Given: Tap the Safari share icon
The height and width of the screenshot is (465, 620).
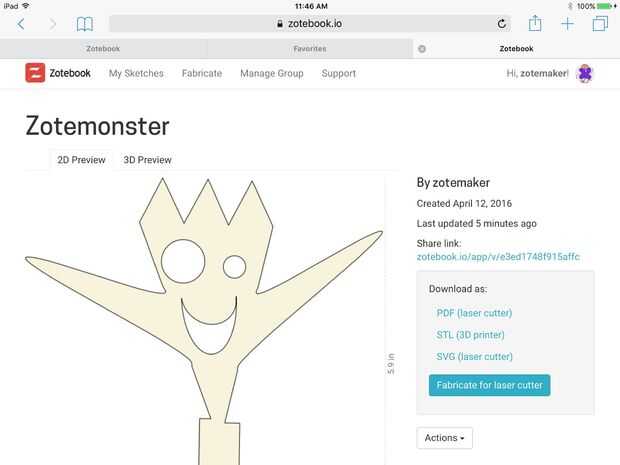Looking at the screenshot, I should pyautogui.click(x=535, y=23).
